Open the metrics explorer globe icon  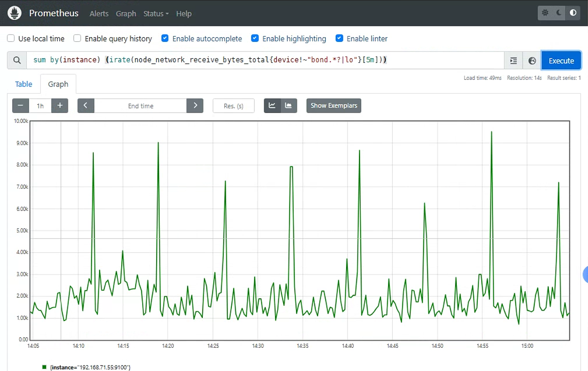click(532, 61)
